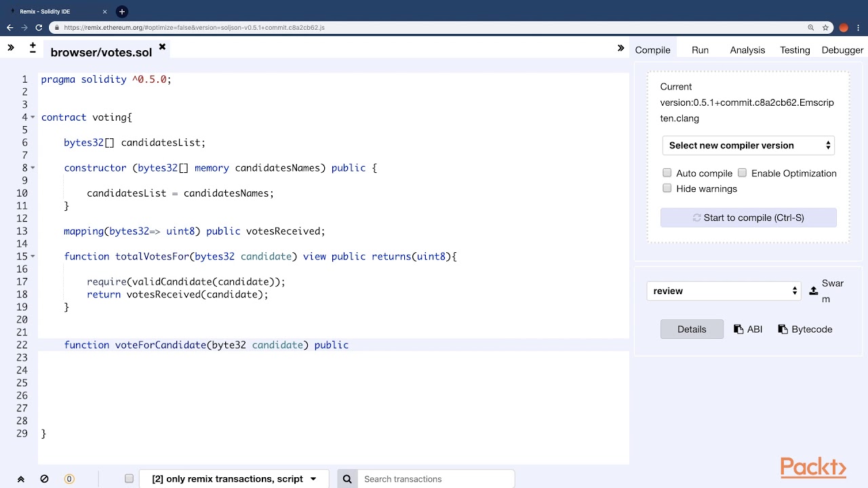Open the browser zoom magnifier icon
The width and height of the screenshot is (868, 488).
pos(810,28)
